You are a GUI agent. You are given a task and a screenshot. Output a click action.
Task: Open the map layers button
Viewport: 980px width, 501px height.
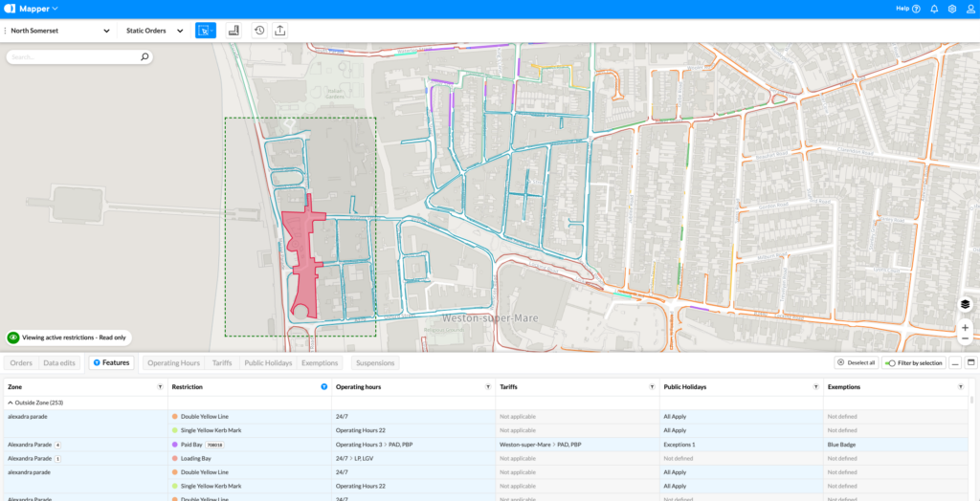tap(965, 304)
